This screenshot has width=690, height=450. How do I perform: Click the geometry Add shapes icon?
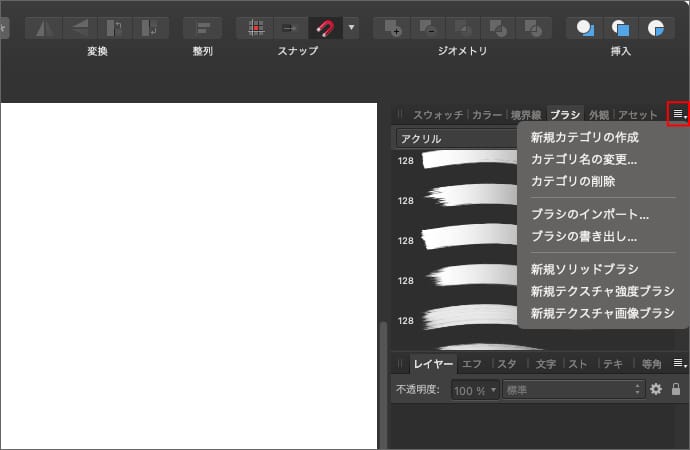click(394, 28)
